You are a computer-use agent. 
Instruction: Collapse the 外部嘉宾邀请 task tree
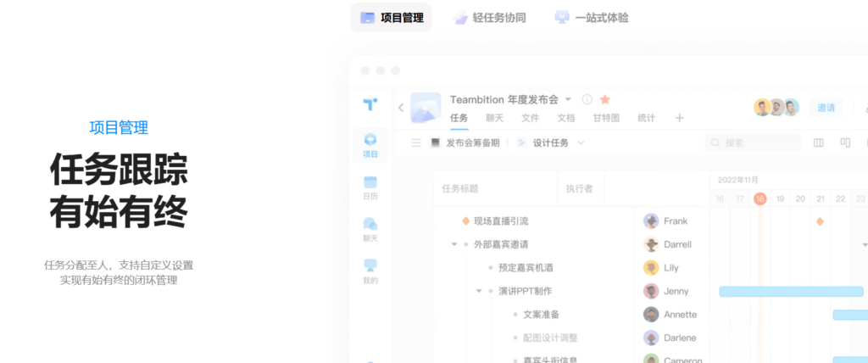pos(454,244)
